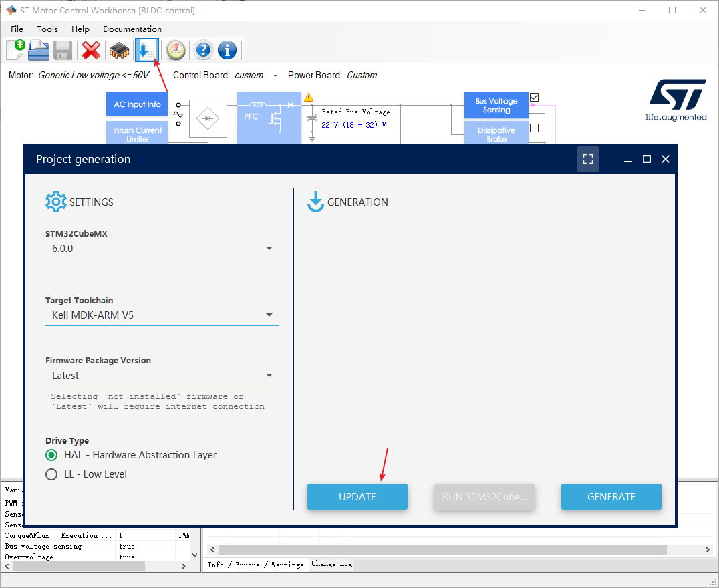Click the log panel horizontal scrollbar
Screen dimensions: 719x588
(x=442, y=549)
